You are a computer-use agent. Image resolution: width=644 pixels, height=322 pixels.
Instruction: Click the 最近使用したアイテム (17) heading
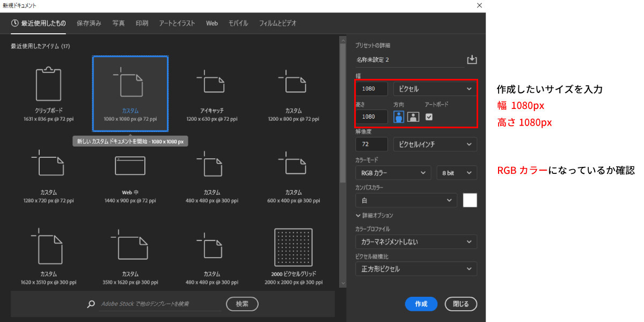pos(40,46)
